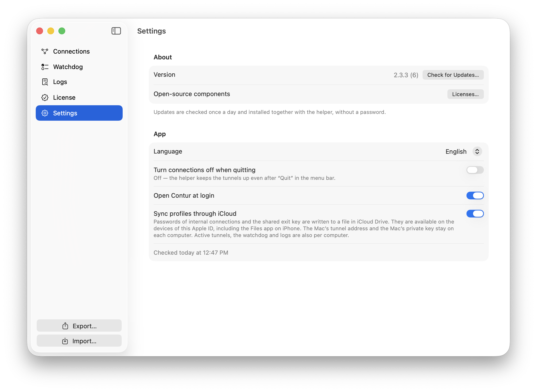Click the version number 2.3.3 (6)
537x392 pixels.
click(x=406, y=75)
